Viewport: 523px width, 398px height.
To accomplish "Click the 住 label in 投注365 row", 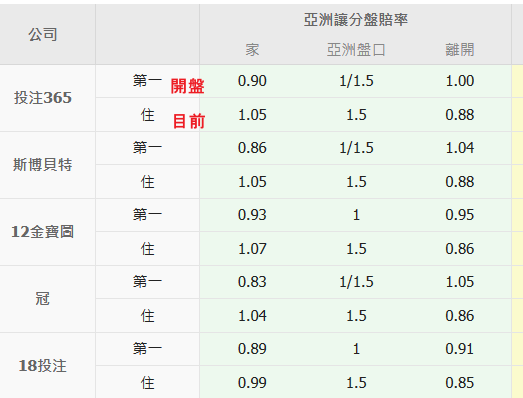I will click(x=147, y=115).
